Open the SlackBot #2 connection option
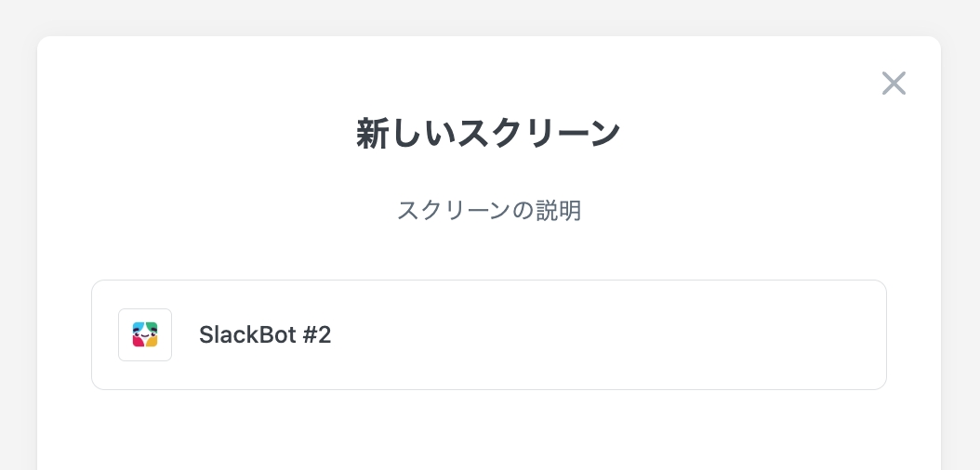 [488, 334]
